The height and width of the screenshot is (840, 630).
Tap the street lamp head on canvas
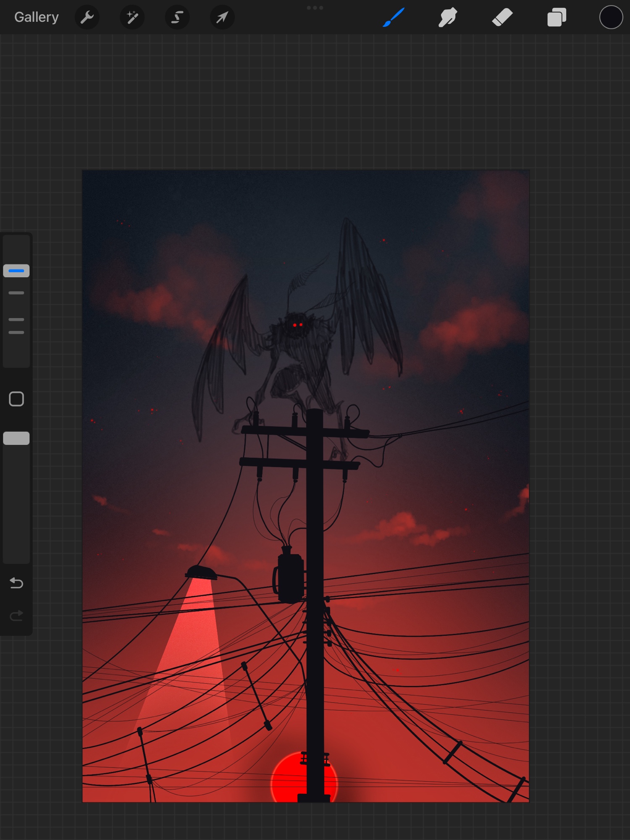[x=201, y=572]
